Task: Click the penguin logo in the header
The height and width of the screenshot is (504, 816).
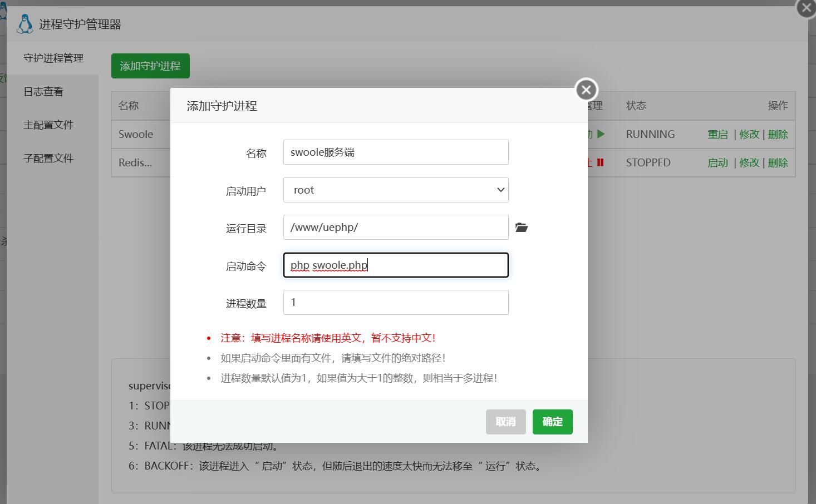Action: click(x=24, y=24)
